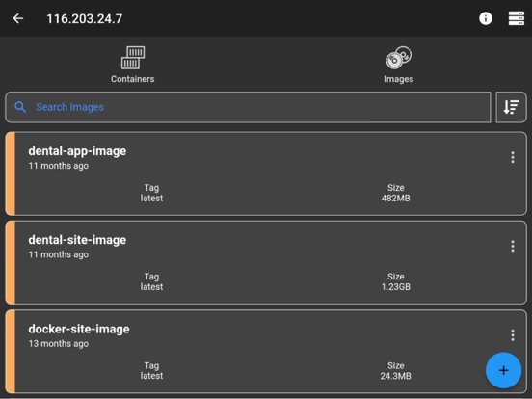This screenshot has width=532, height=399.
Task: Switch to the Containers view icon
Action: 133,58
